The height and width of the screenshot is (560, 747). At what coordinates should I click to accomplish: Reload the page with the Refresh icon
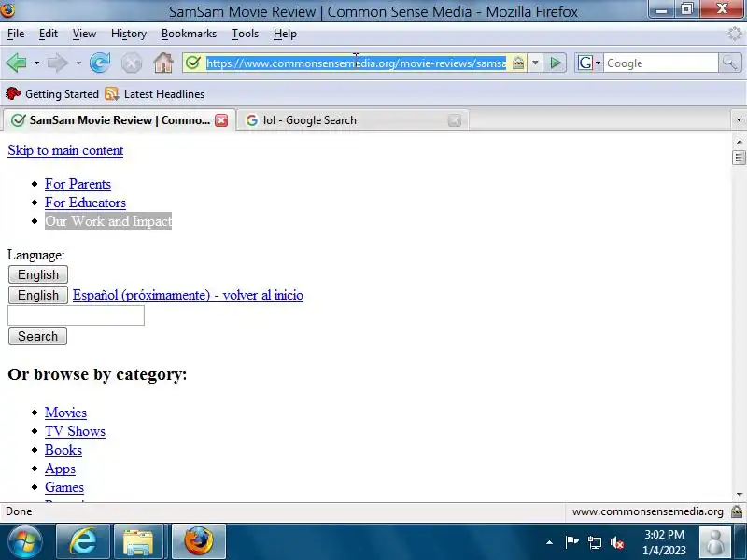tap(100, 63)
